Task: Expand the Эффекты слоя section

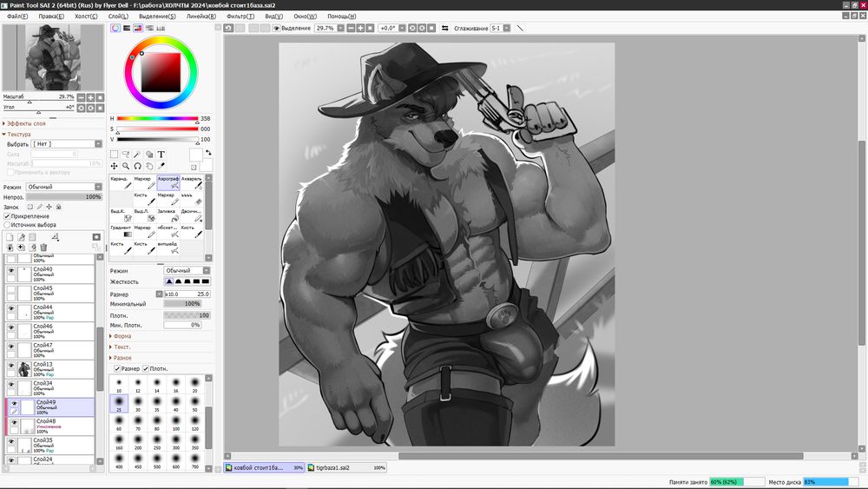Action: coord(24,123)
